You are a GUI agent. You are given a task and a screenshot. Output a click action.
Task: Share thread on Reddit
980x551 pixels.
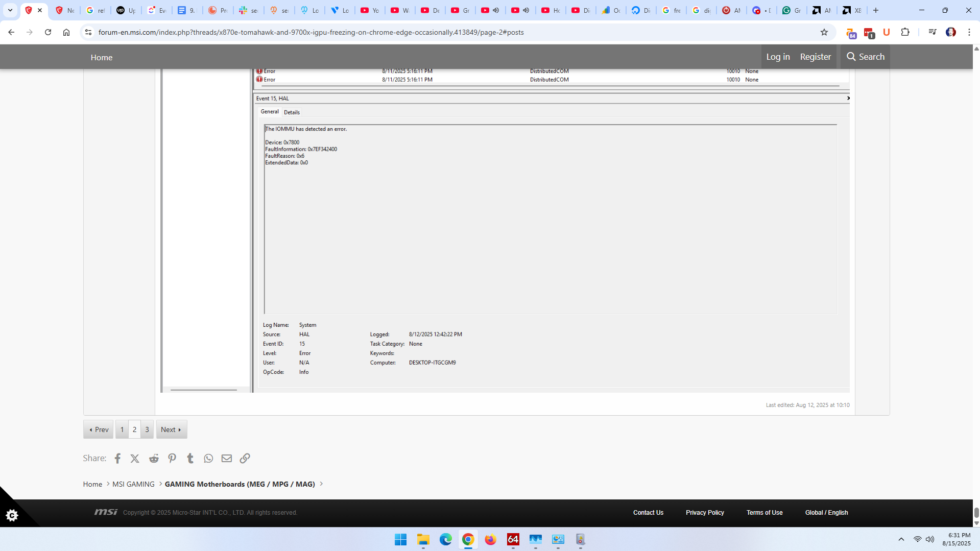click(x=154, y=459)
